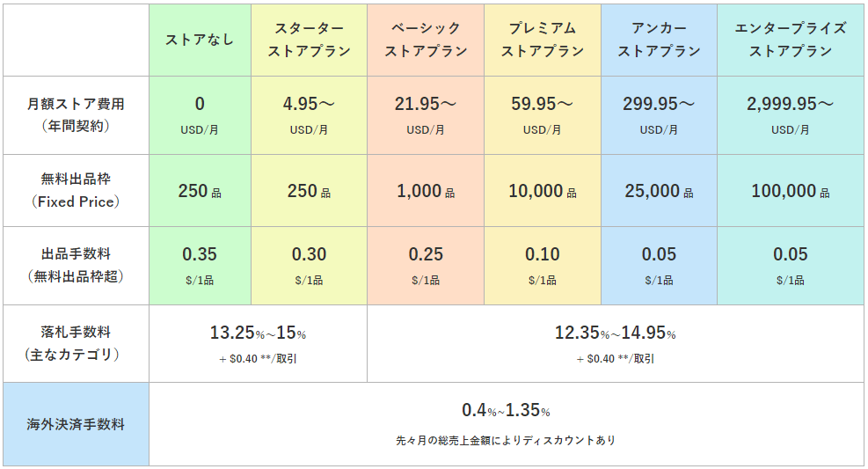Screen dimensions: 868x469
Task: Select the プレミアムストアプラン header cell
Action: (542, 40)
